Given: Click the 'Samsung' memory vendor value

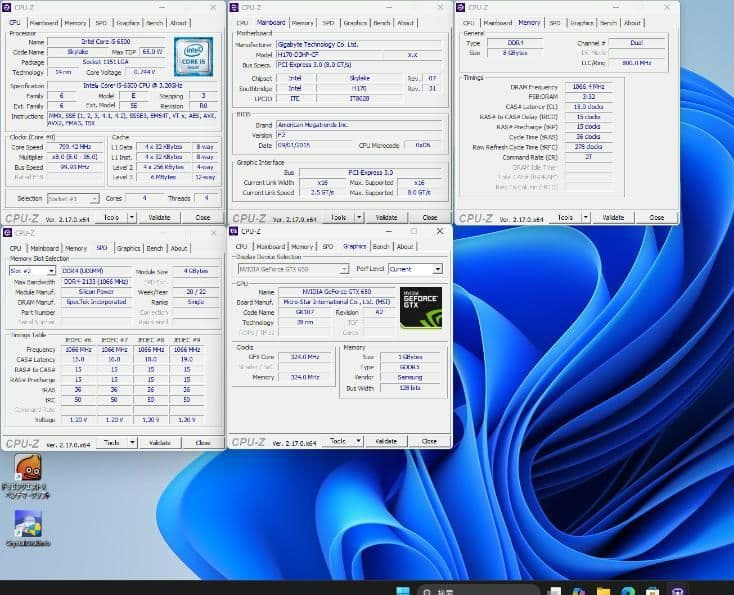Looking at the screenshot, I should pos(410,377).
